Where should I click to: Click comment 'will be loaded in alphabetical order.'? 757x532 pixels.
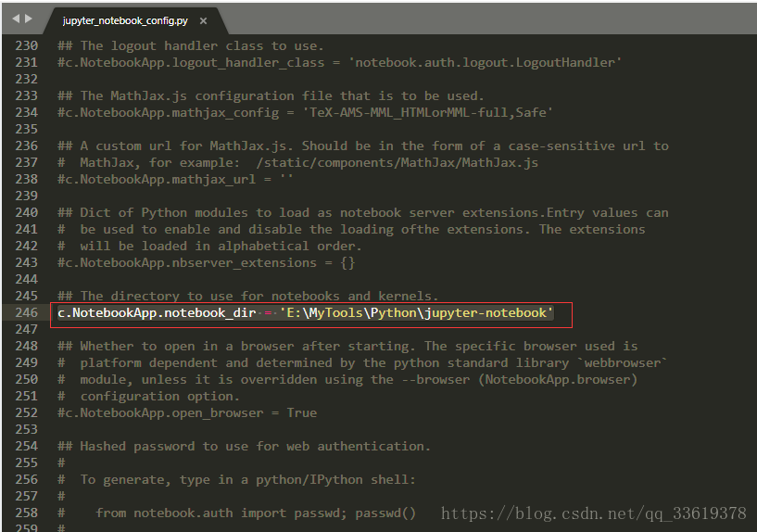pyautogui.click(x=209, y=247)
